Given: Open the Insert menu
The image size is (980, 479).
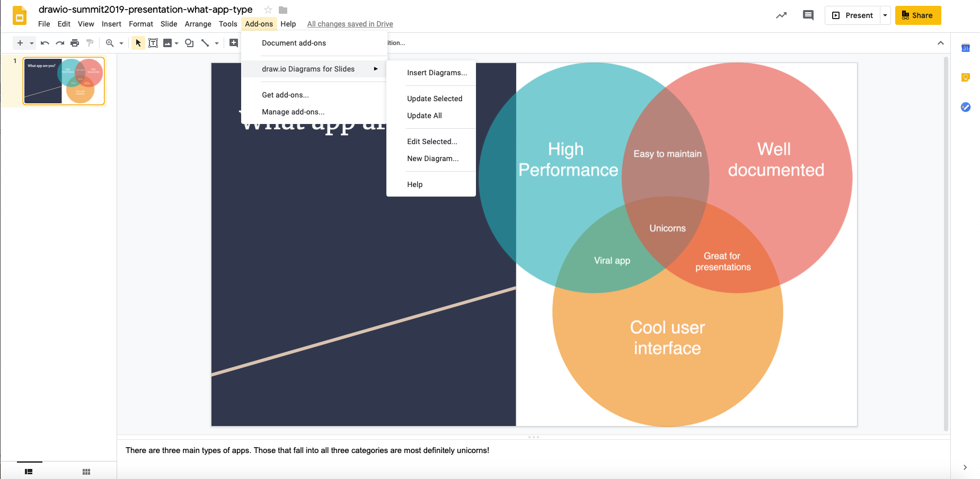Looking at the screenshot, I should (111, 24).
